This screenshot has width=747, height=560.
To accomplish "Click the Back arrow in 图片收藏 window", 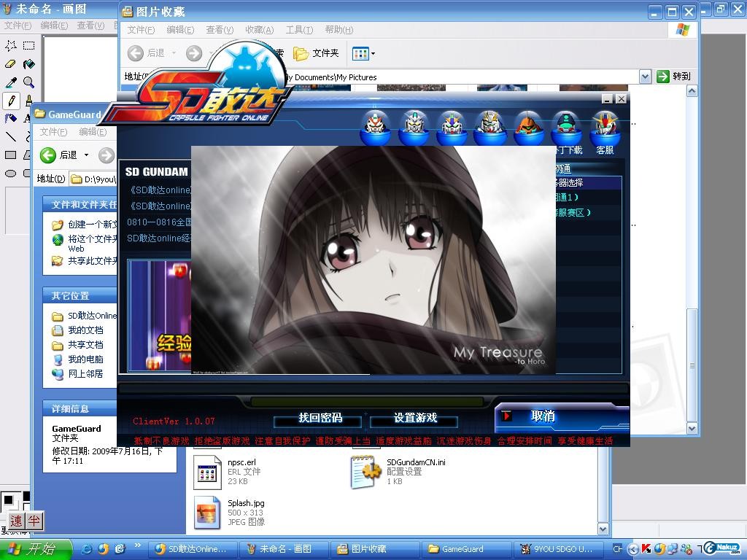I will coord(136,53).
